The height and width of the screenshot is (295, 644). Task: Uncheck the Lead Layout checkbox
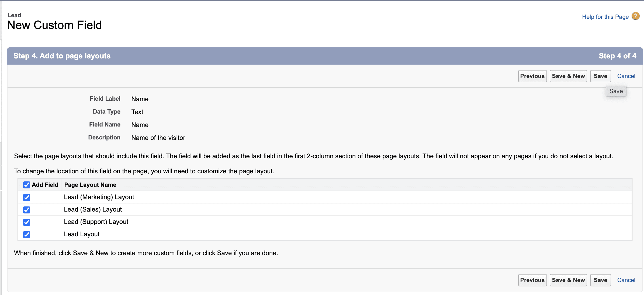26,234
